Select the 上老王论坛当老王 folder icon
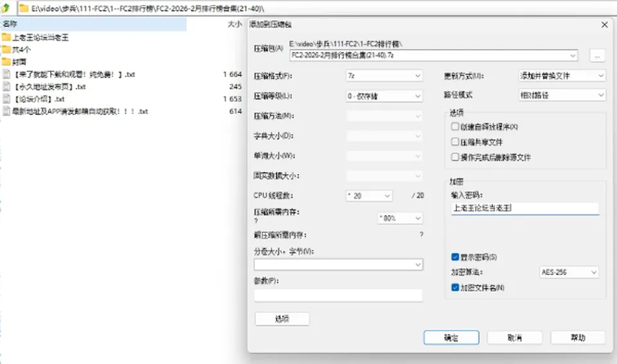617x364 pixels. coord(6,37)
